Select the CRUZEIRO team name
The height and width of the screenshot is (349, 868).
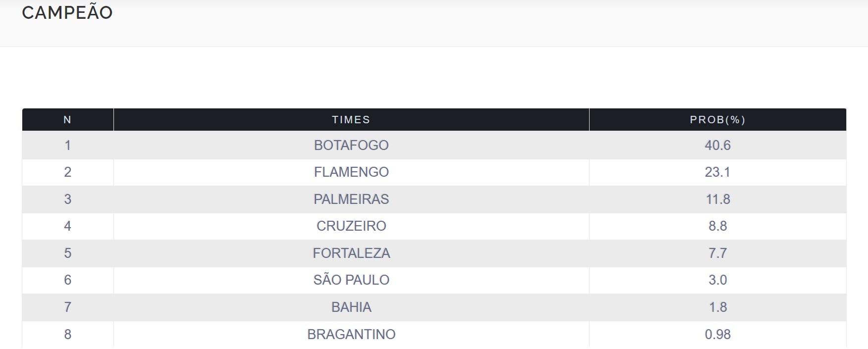point(351,226)
